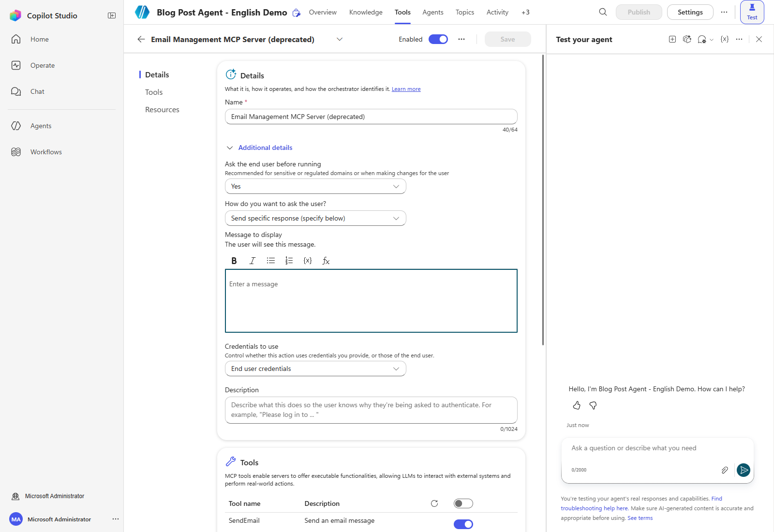
Task: Switch to the Knowledge tab
Action: pos(366,12)
